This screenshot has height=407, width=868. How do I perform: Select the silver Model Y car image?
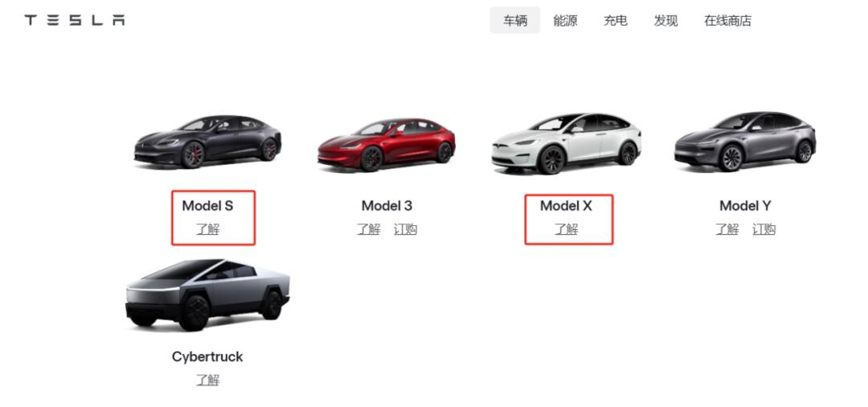745,142
